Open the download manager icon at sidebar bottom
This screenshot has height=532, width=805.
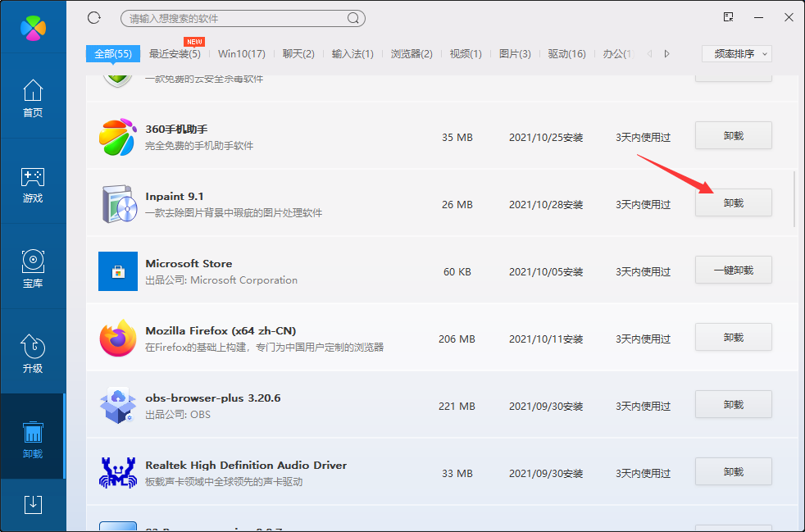[33, 505]
